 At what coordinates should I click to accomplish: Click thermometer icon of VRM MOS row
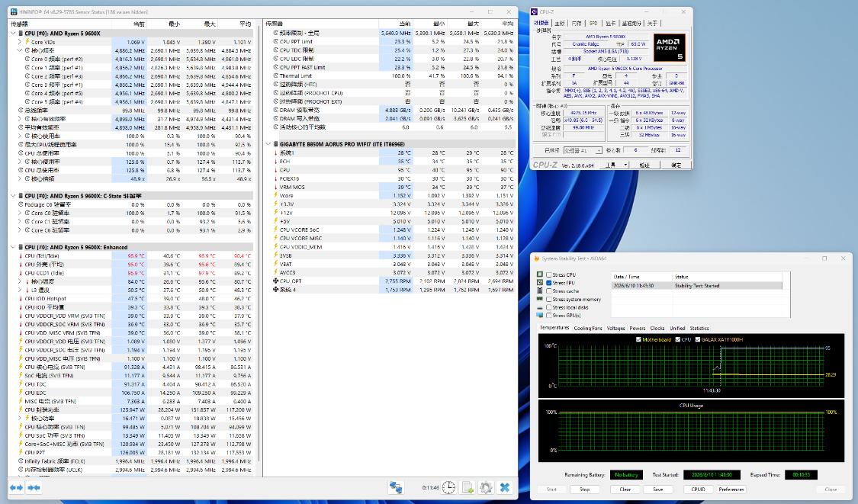pos(276,187)
